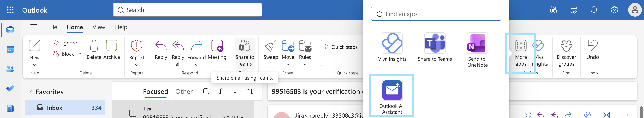This screenshot has width=644, height=118.
Task: Open the Help tab
Action: pos(121,27)
